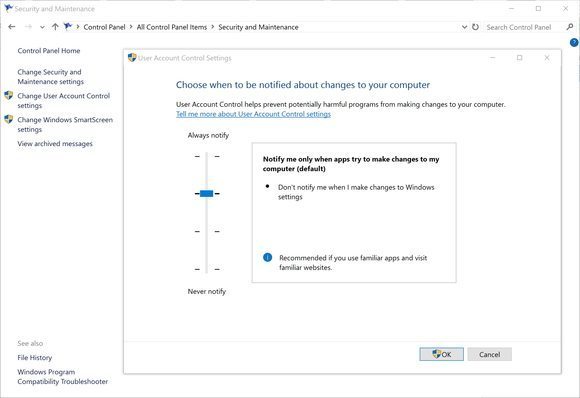Set slider to Always notify top tick
The width and height of the screenshot is (580, 398).
pyautogui.click(x=207, y=156)
